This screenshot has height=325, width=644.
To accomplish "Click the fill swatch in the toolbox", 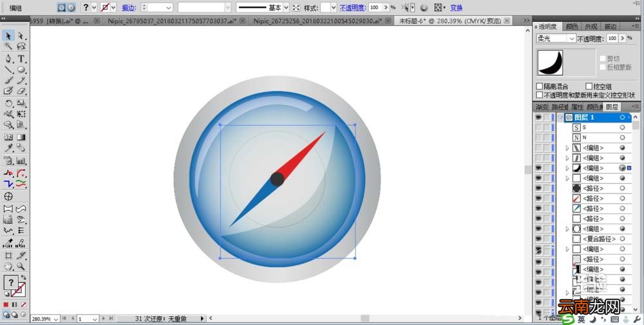I will [11, 282].
